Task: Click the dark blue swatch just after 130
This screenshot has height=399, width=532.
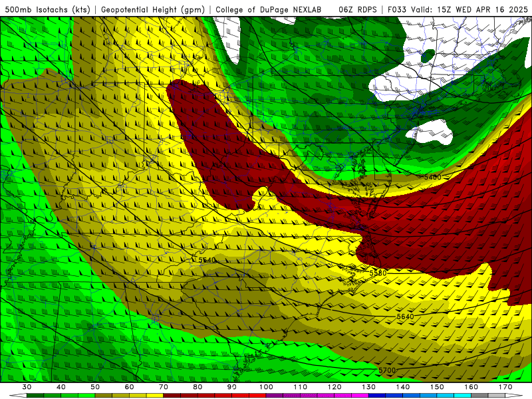Action: [377, 396]
